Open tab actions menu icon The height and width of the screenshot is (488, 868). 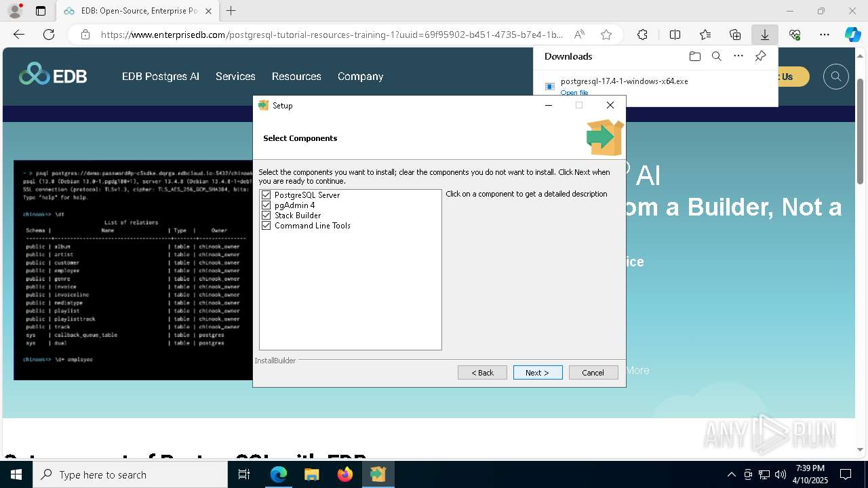pyautogui.click(x=41, y=11)
